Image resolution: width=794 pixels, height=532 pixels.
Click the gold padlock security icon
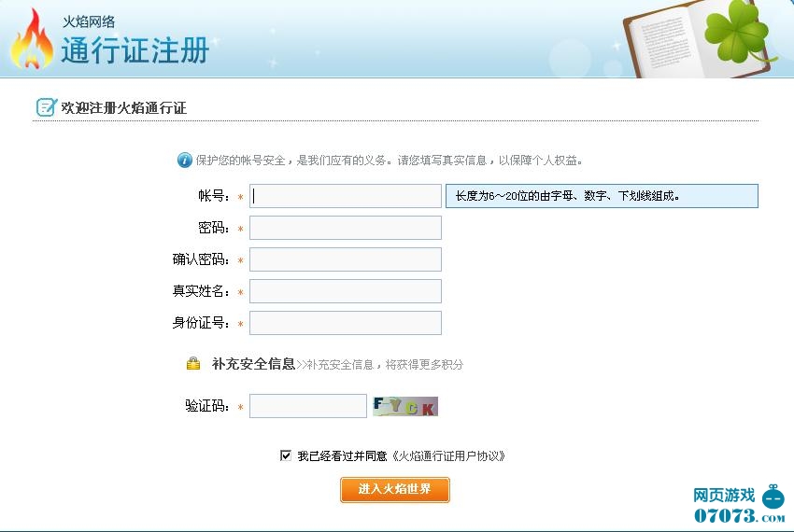pos(193,364)
